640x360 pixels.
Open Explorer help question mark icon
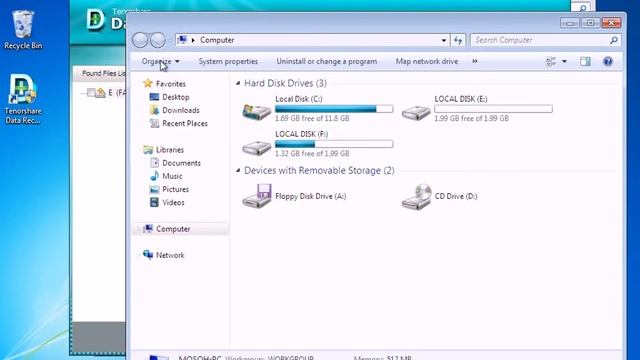click(x=608, y=62)
